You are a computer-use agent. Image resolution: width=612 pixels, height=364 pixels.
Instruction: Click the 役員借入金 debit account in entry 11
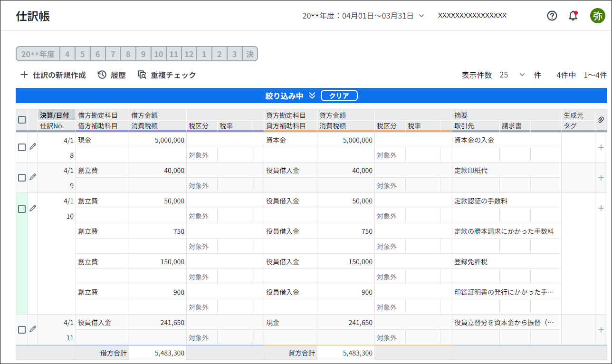pos(102,323)
